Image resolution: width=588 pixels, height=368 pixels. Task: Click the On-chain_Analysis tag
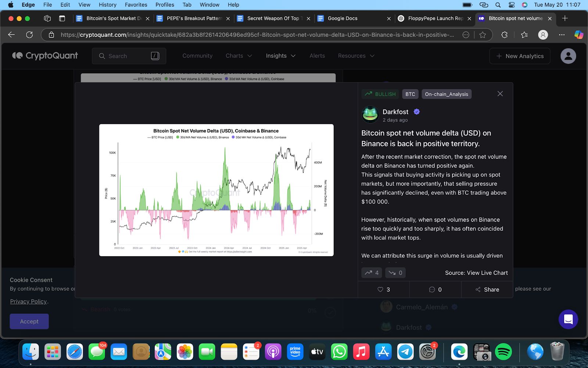(447, 94)
